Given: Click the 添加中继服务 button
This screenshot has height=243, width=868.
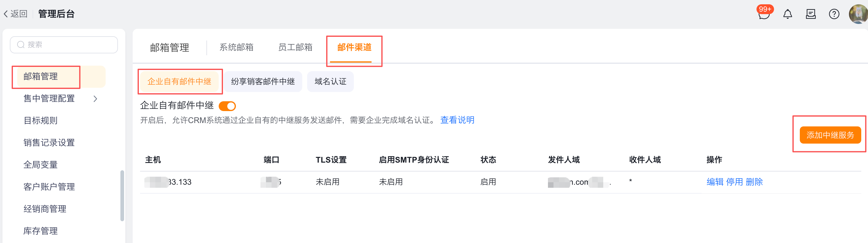Looking at the screenshot, I should (830, 135).
